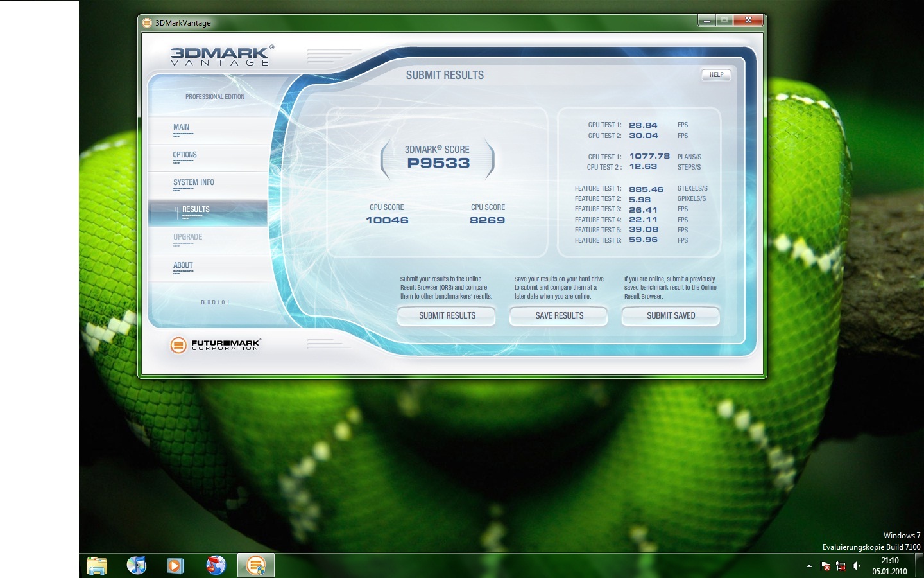924x578 pixels.
Task: Click the GPU score value 10046
Action: click(387, 220)
